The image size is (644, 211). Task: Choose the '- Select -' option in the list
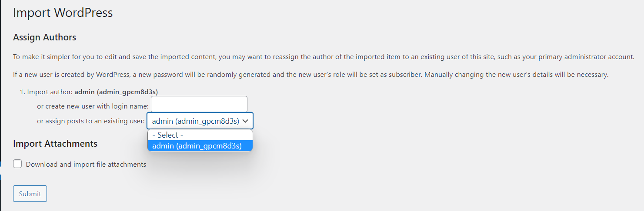click(168, 135)
